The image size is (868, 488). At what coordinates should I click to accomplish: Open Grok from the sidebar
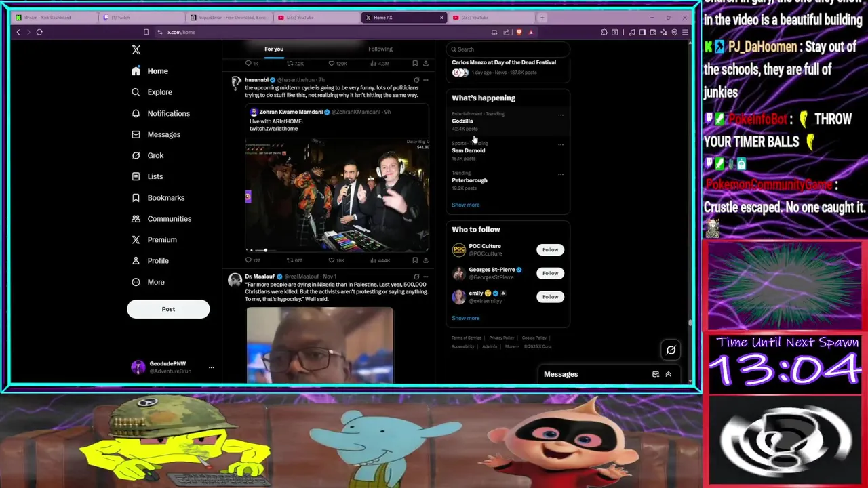pyautogui.click(x=148, y=155)
